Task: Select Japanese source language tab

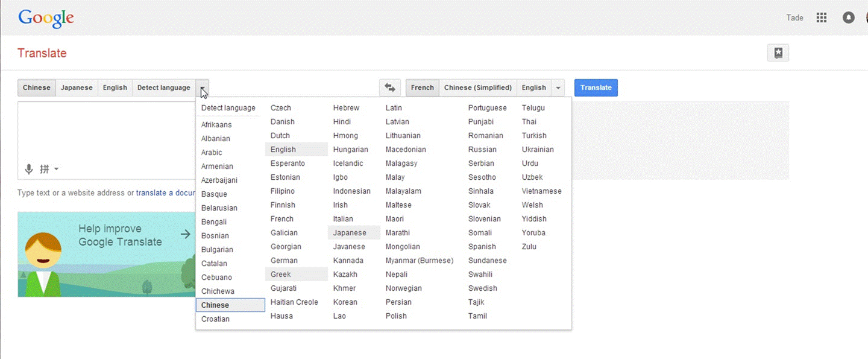Action: coord(77,87)
